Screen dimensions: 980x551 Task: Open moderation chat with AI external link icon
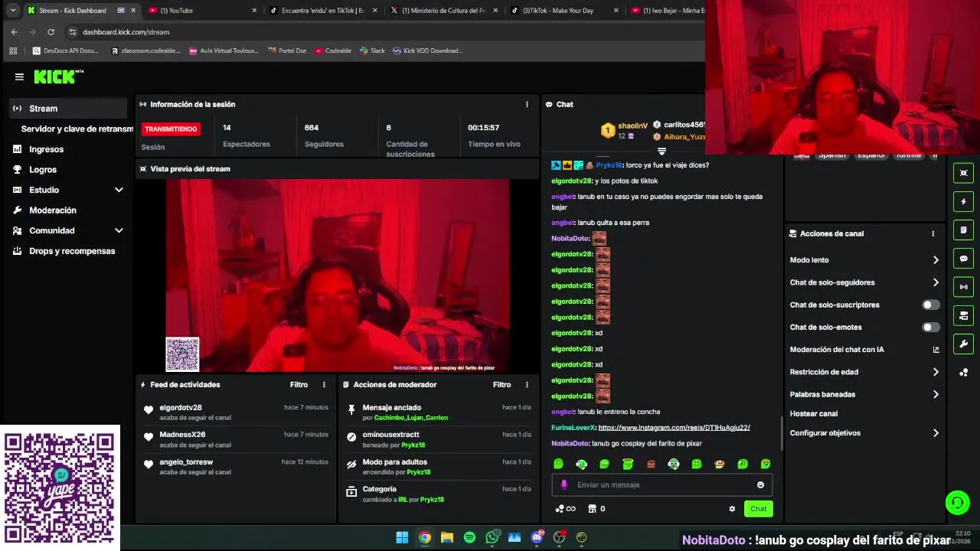(x=936, y=350)
